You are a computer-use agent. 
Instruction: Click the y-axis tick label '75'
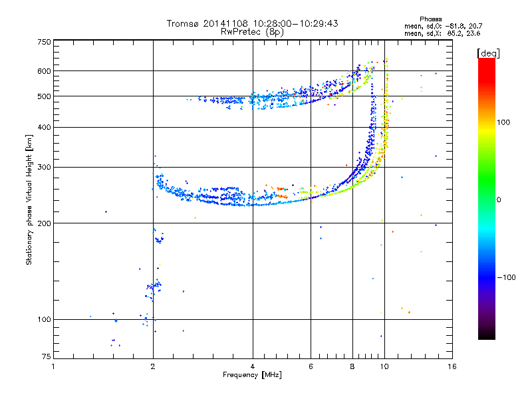(47, 356)
